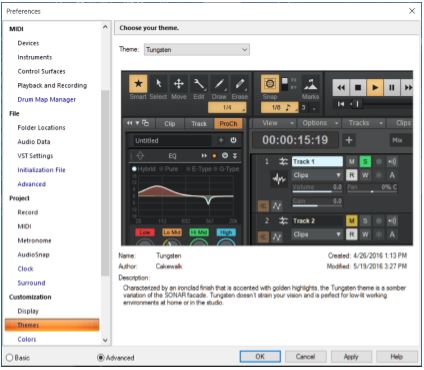Pick the Select arrow tool in preview
Viewport: 424px width, 370px height.
(x=159, y=83)
